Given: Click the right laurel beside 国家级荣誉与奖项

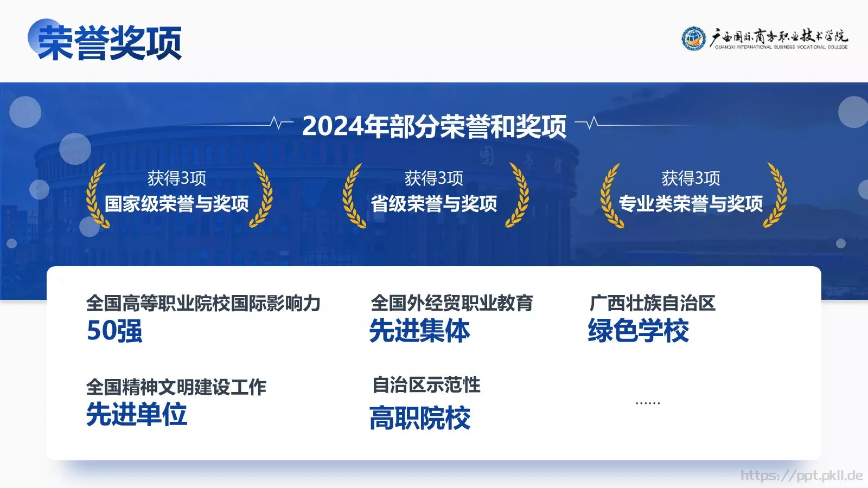Looking at the screenshot, I should tap(261, 195).
